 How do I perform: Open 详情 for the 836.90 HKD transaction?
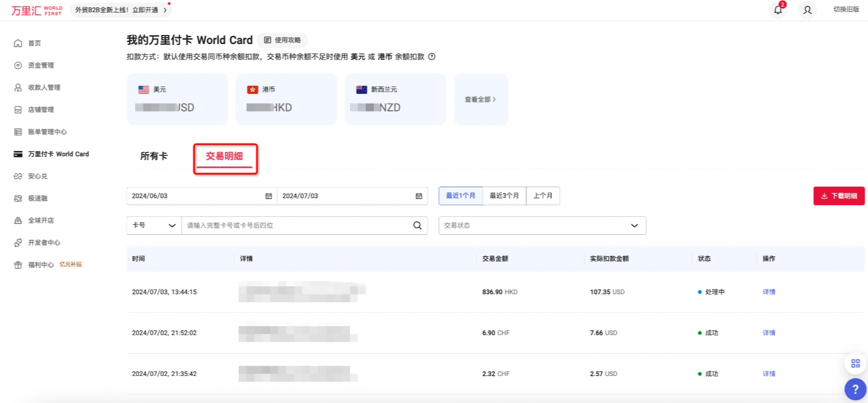pos(768,292)
